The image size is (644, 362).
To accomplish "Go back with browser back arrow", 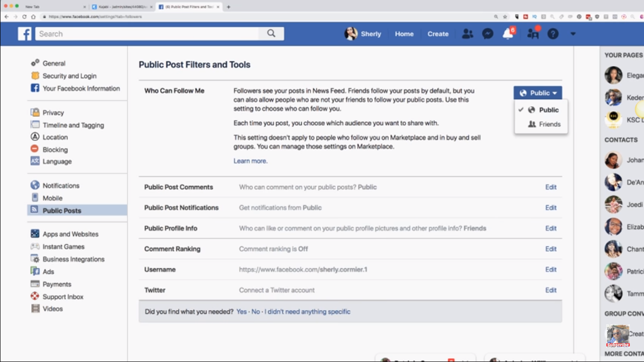I will [7, 16].
